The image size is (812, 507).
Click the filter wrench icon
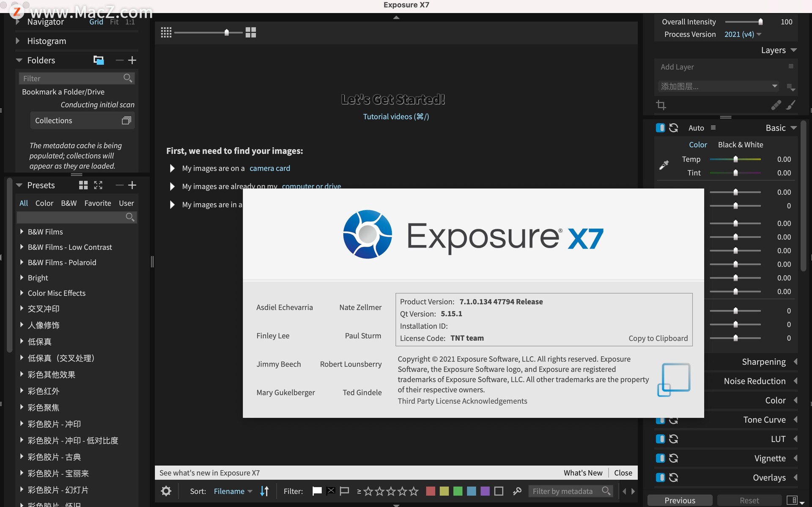pos(517,491)
